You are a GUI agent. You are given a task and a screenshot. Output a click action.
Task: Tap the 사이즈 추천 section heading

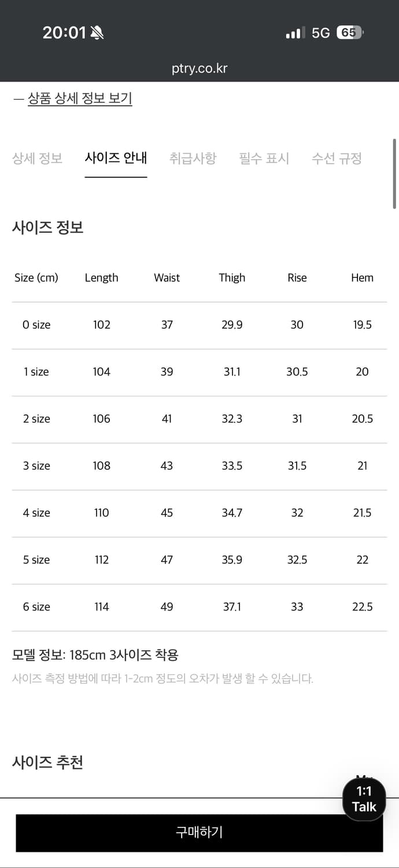(x=47, y=762)
